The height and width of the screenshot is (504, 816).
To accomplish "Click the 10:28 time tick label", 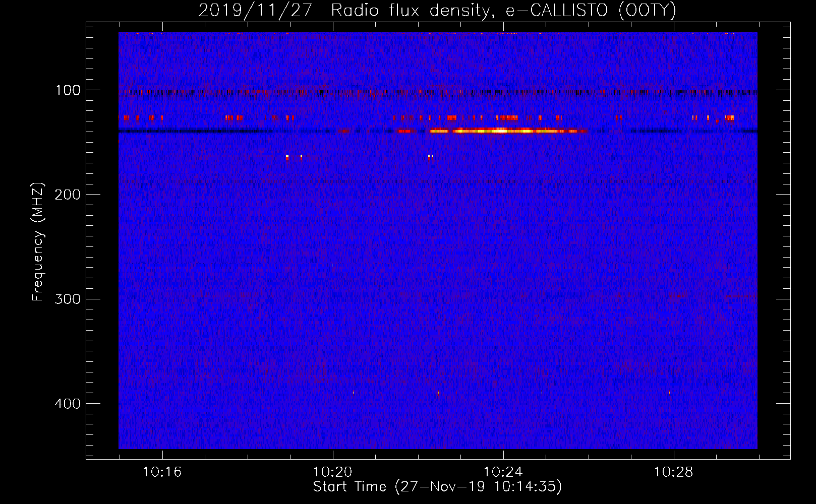I will pos(673,472).
